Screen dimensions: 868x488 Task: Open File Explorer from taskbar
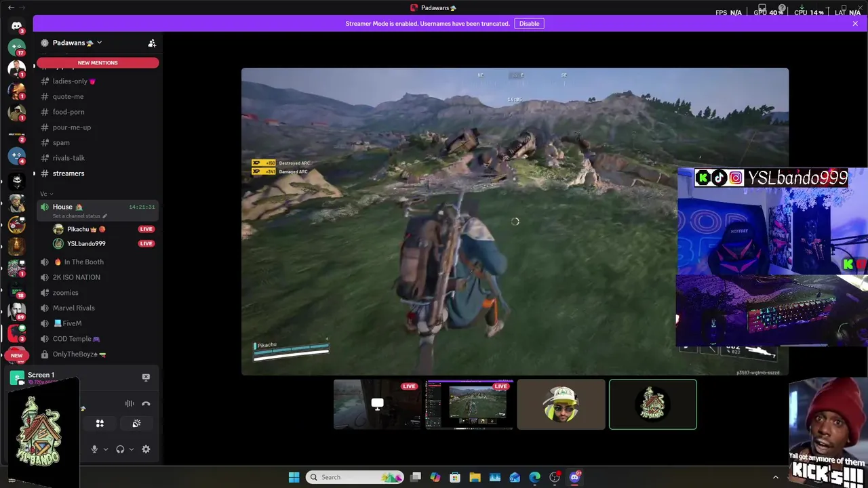click(475, 477)
